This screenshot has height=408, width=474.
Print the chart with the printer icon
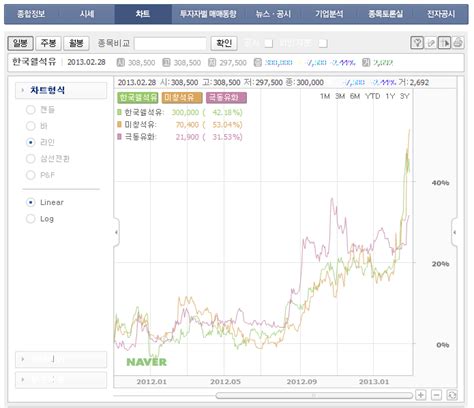(x=458, y=43)
